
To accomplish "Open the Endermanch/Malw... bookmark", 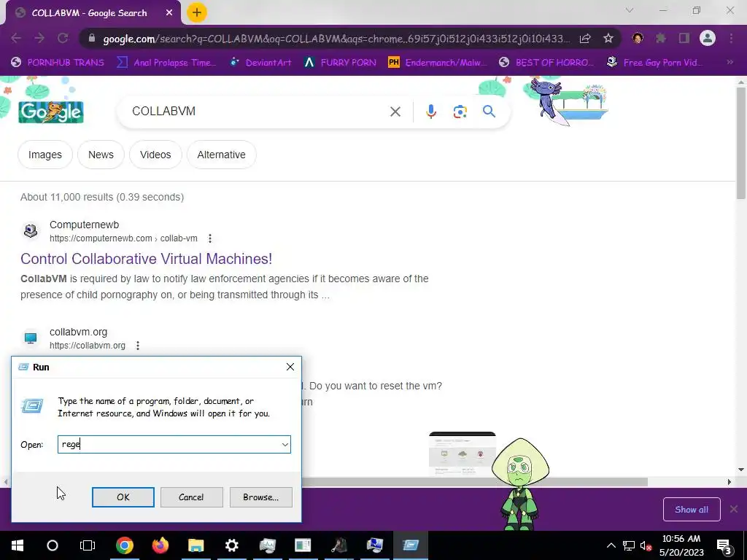I will (x=438, y=63).
